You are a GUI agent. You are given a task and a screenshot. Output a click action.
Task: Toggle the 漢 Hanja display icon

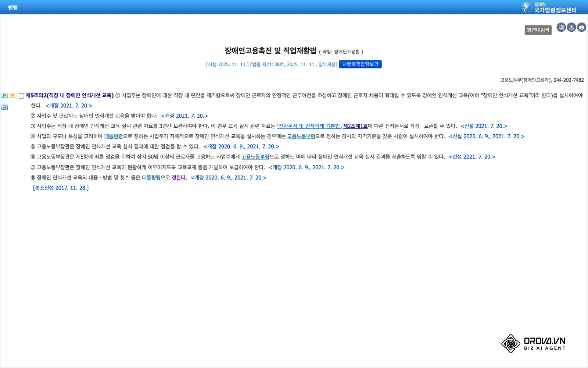pos(561,27)
